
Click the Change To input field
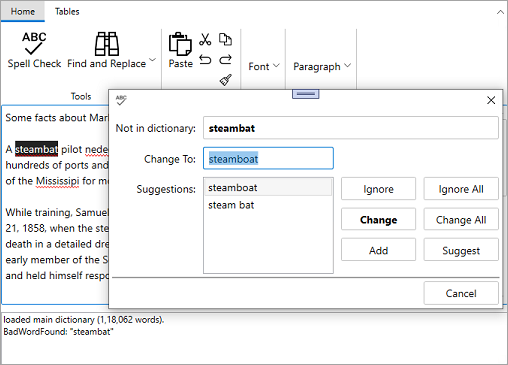click(268, 158)
